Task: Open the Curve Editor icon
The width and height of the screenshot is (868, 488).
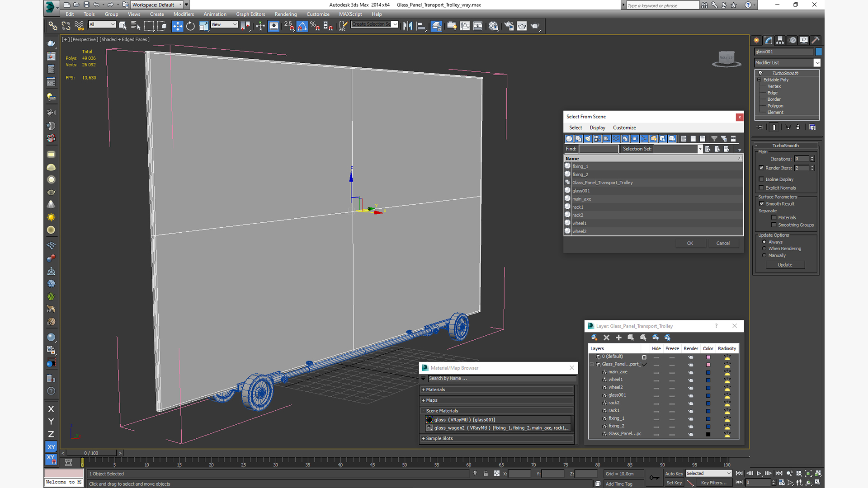Action: point(465,26)
